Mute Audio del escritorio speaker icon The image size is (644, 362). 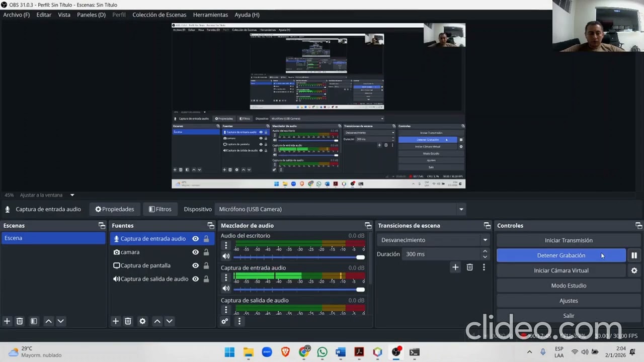(x=226, y=256)
